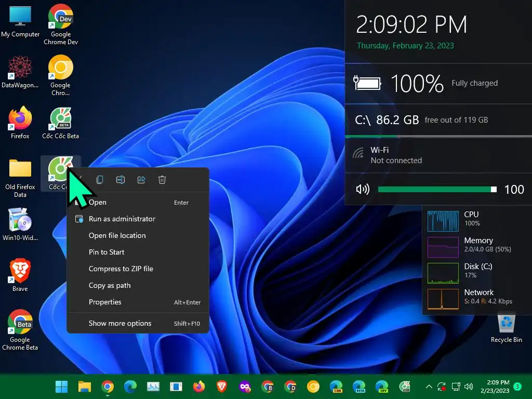Image resolution: width=532 pixels, height=399 pixels.
Task: Select Old Firefox Data folder
Action: 20,177
